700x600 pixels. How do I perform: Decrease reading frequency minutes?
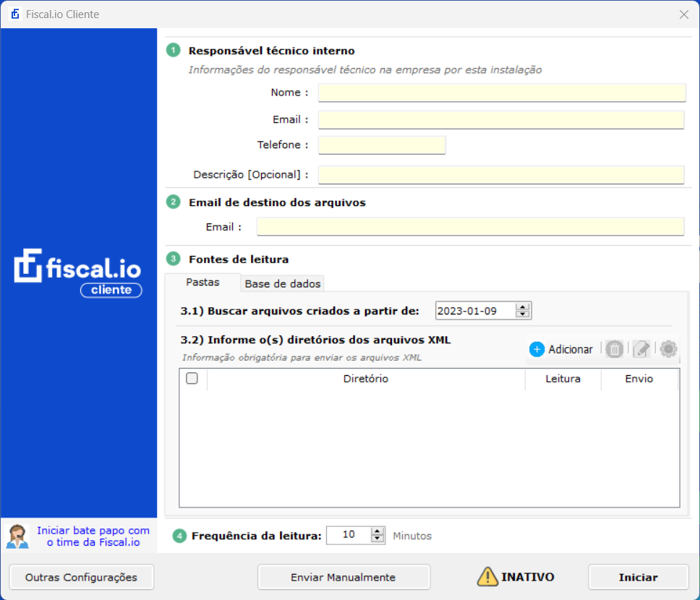click(377, 539)
